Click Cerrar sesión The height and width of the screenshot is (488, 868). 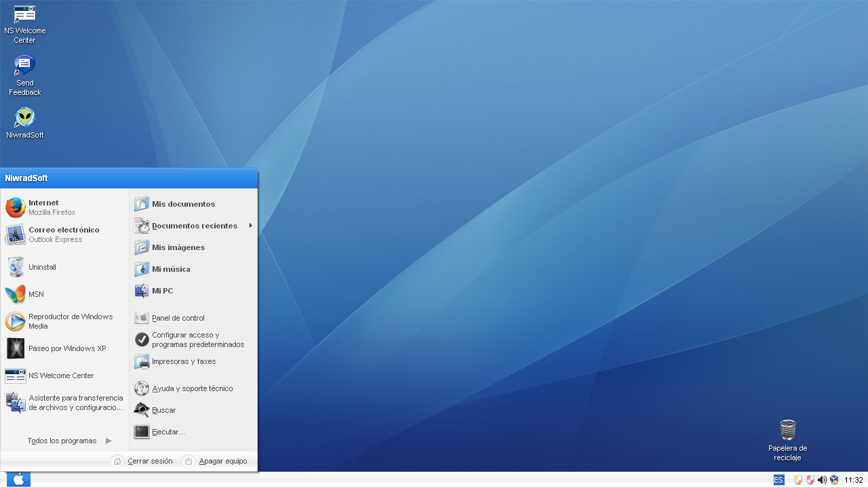[149, 460]
